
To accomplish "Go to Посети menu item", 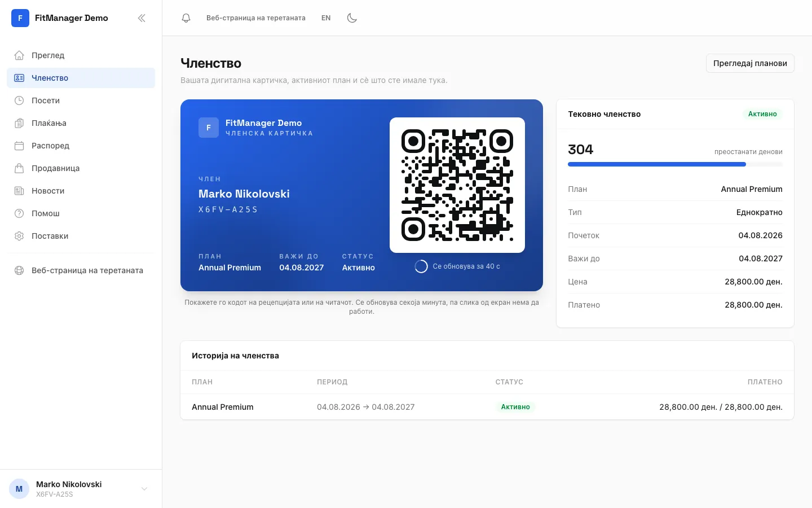I will [x=81, y=100].
